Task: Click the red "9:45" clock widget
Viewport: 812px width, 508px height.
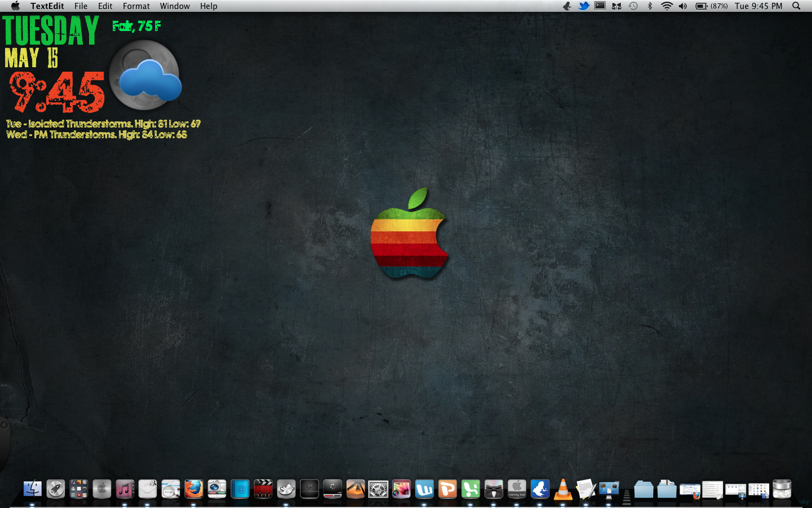Action: tap(57, 91)
